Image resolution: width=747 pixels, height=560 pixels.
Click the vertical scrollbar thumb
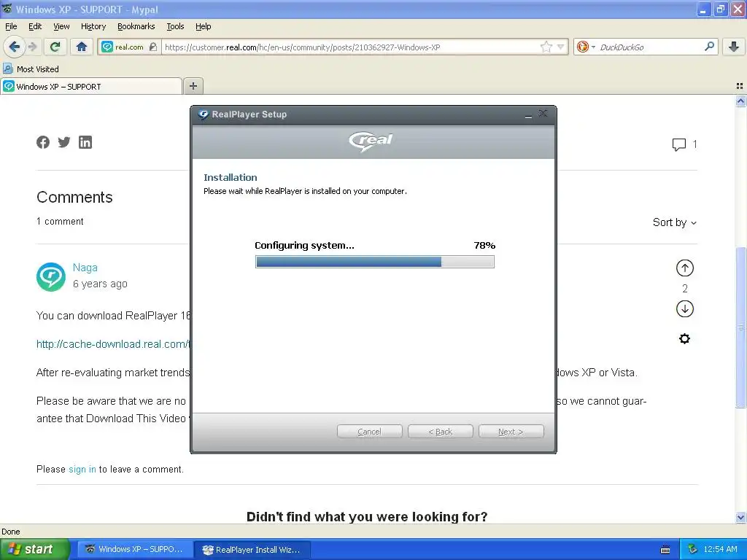point(740,327)
